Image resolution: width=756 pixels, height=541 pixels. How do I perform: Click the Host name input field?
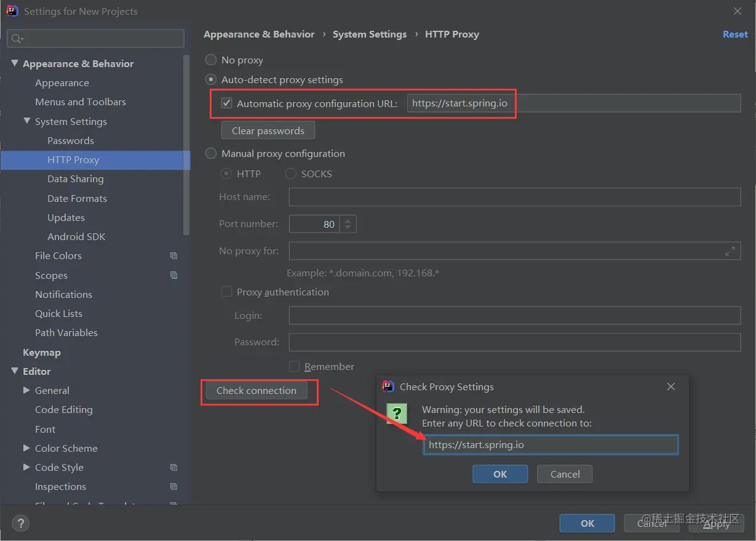coord(515,197)
